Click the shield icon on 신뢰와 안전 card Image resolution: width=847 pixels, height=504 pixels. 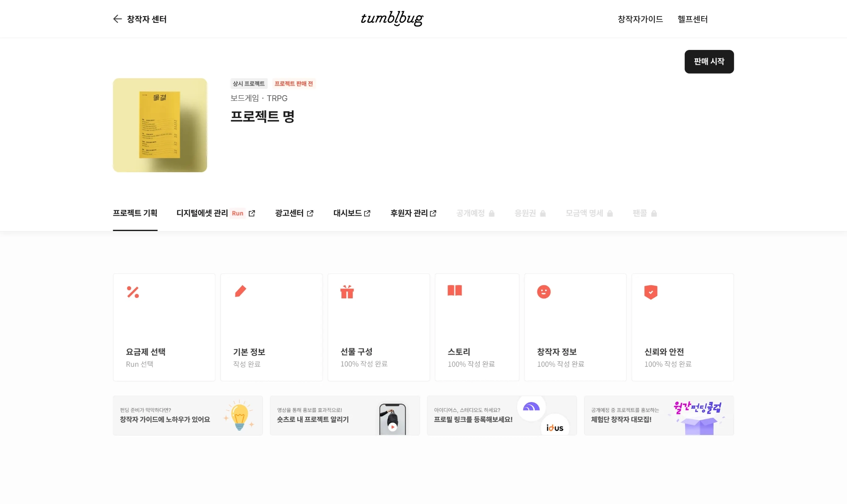click(x=650, y=292)
